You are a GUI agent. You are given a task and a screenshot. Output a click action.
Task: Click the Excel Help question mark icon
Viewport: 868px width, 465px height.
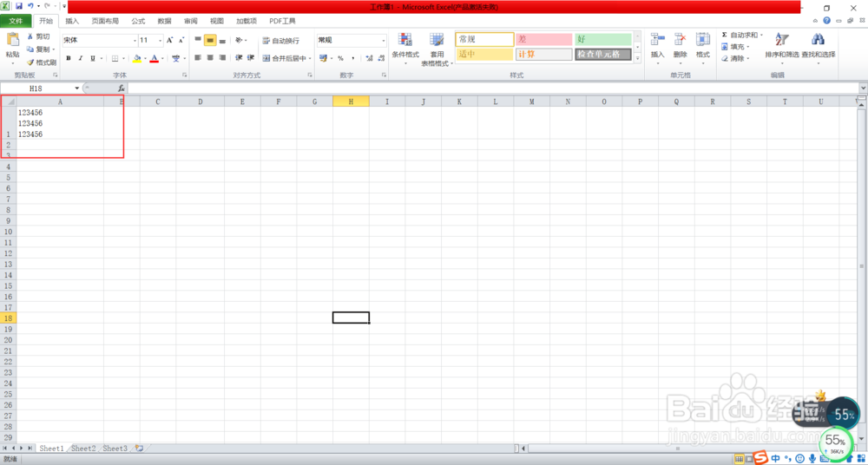point(826,21)
